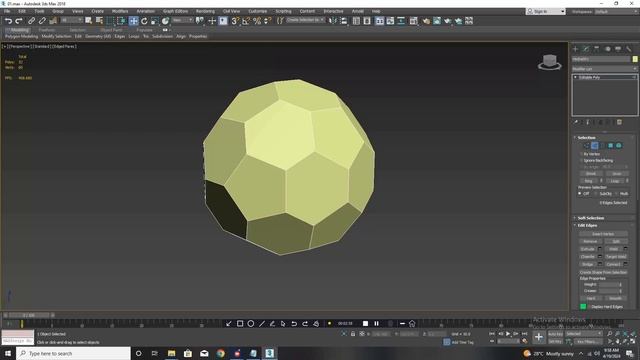The image size is (640, 360).
Task: Collapse the Selection rollout
Action: (x=586, y=138)
